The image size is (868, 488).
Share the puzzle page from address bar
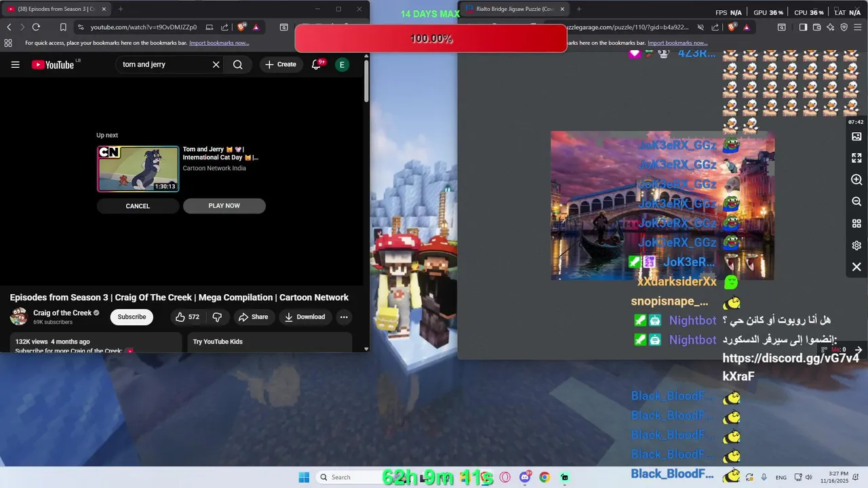point(715,27)
